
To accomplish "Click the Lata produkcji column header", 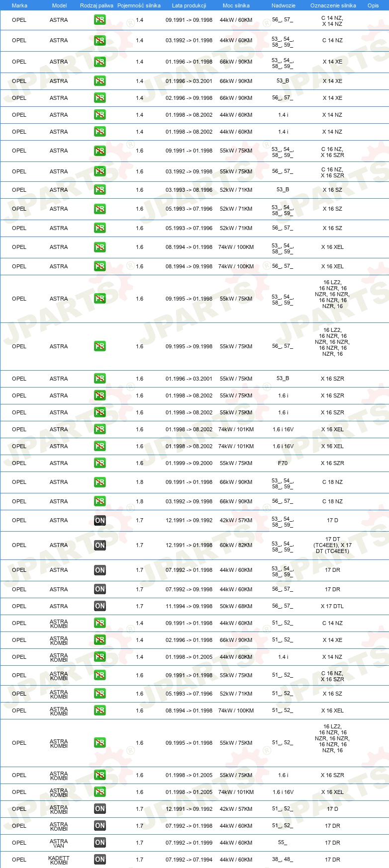I will tap(189, 5).
